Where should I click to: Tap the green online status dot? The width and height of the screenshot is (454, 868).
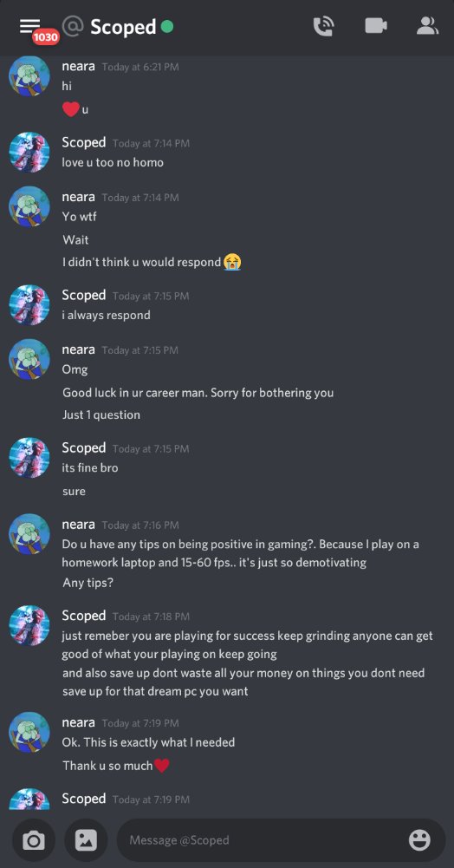tap(167, 26)
